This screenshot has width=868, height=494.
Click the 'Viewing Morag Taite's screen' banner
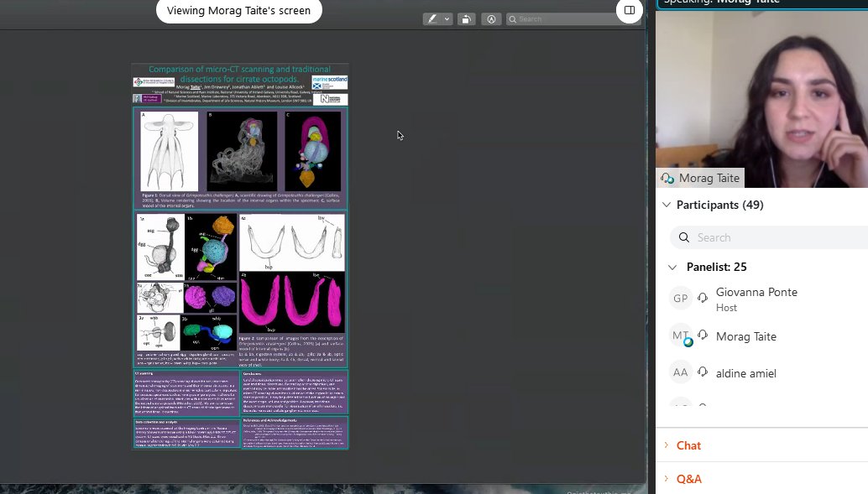tap(238, 11)
